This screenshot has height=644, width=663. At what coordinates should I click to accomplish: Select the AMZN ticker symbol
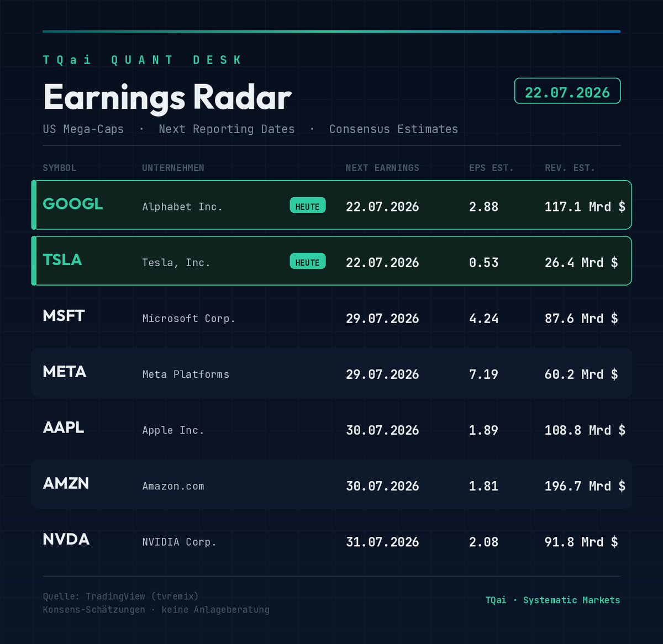tap(66, 483)
